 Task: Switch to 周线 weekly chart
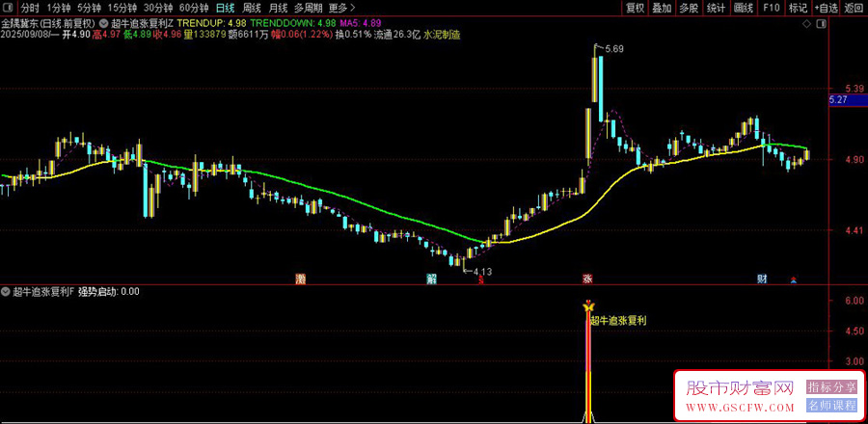(x=252, y=9)
